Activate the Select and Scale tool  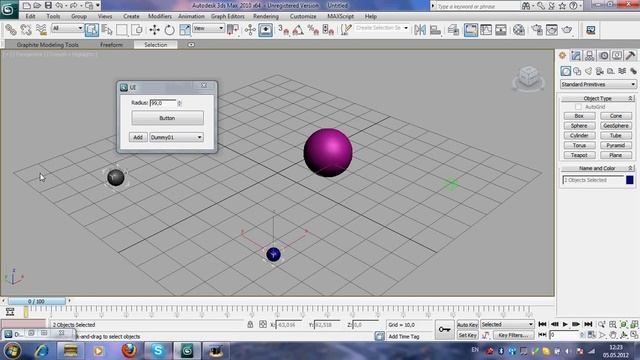coord(184,29)
